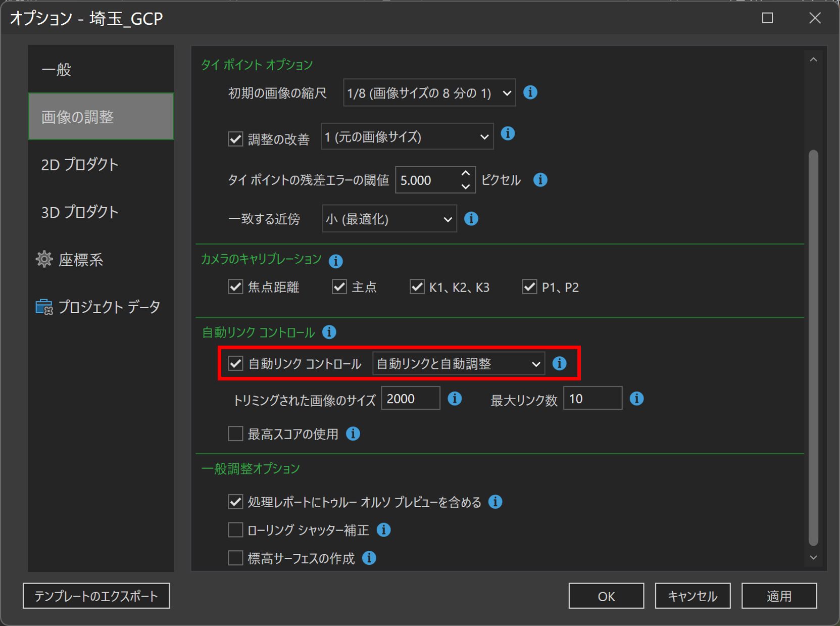Open the 一致する近傍 dropdown
The width and height of the screenshot is (840, 626).
point(389,219)
